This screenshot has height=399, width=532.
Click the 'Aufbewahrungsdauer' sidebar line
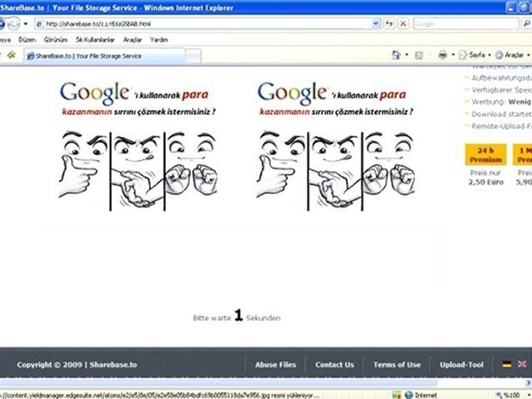coord(501,78)
